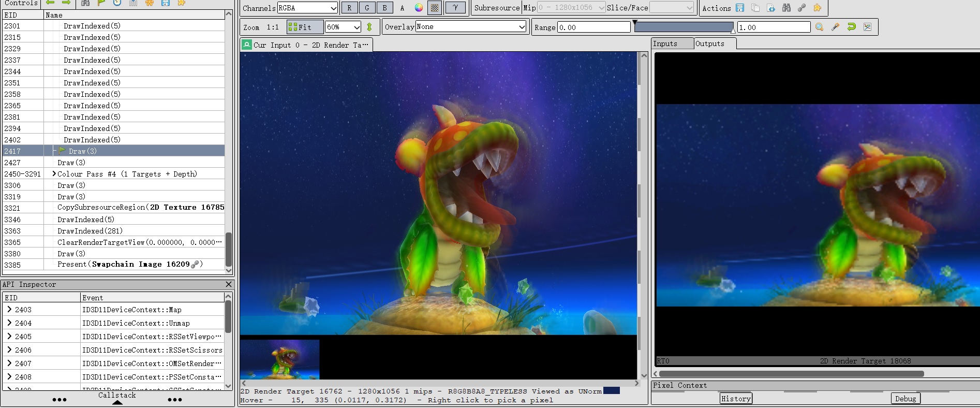Toggle the gamma display button
Image resolution: width=980 pixels, height=408 pixels.
coord(455,8)
